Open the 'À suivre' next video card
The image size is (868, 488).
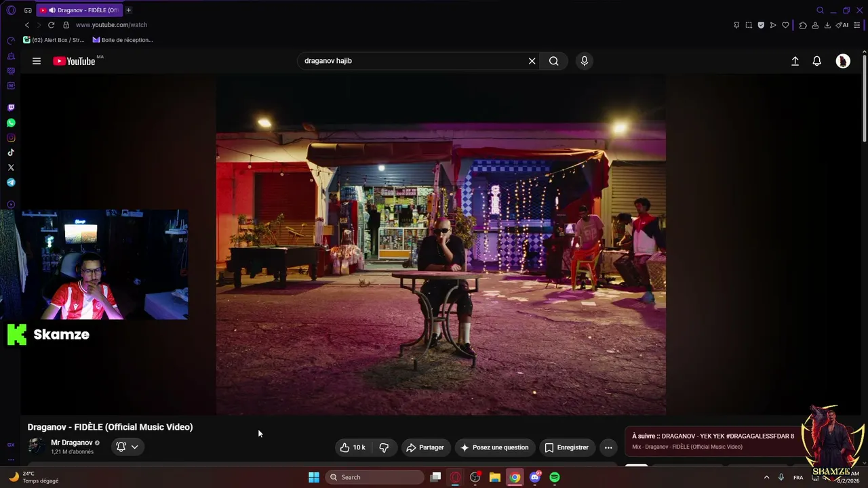tap(713, 441)
